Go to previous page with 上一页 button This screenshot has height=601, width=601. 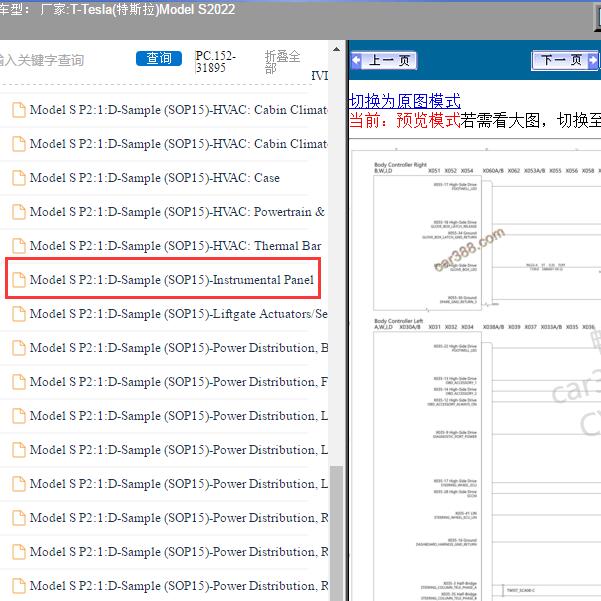pos(384,60)
